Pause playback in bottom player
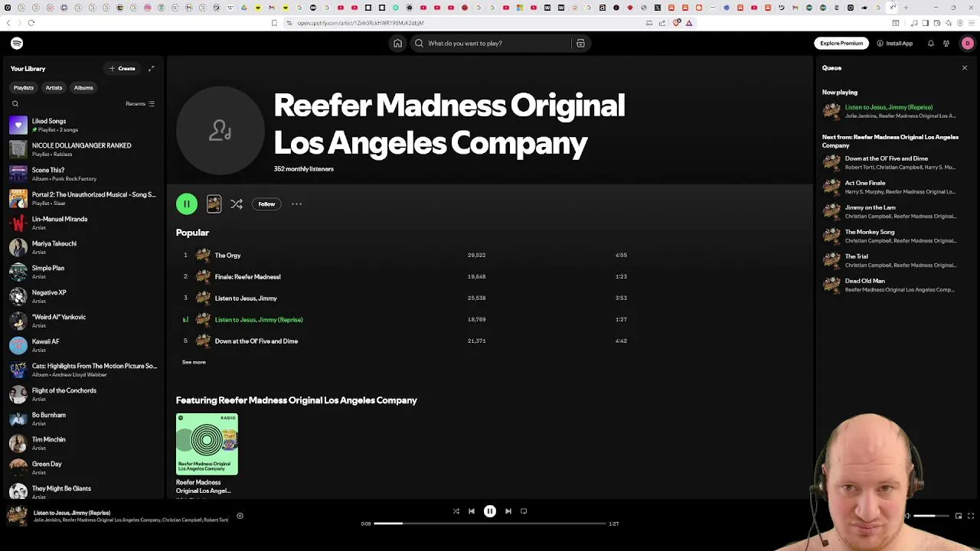The width and height of the screenshot is (980, 551). point(490,511)
